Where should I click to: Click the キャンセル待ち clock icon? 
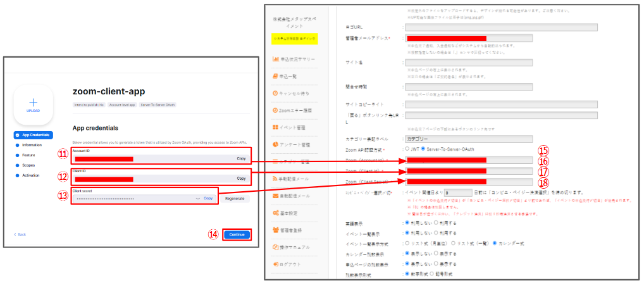[x=276, y=93]
